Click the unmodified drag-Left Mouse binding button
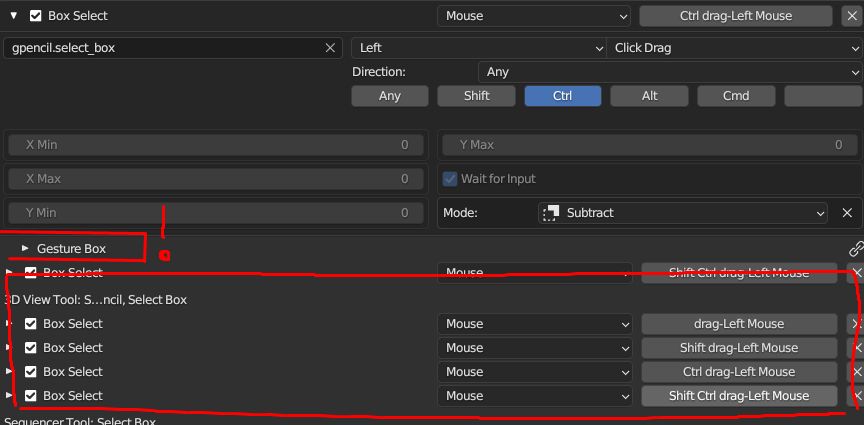This screenshot has height=425, width=864. coord(739,324)
